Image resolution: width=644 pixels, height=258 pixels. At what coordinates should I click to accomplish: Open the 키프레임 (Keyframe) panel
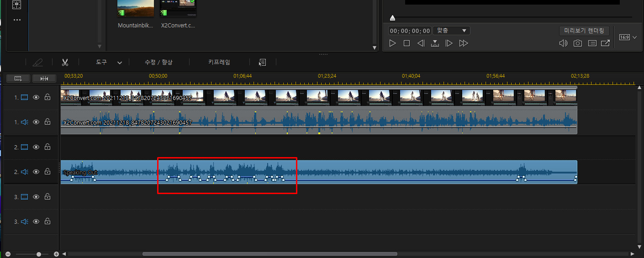[x=219, y=62]
